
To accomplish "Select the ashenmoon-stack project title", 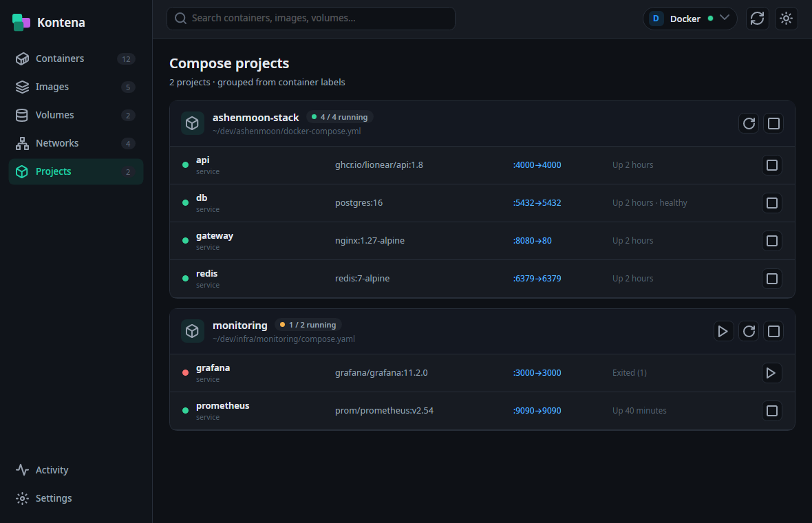I will pos(256,118).
